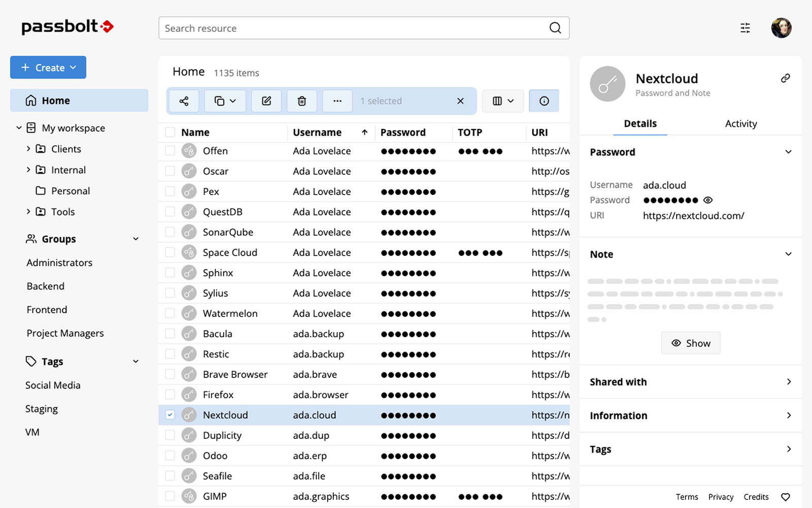Sort by Username using the arrow icon
Image resolution: width=812 pixels, height=508 pixels.
pos(364,132)
